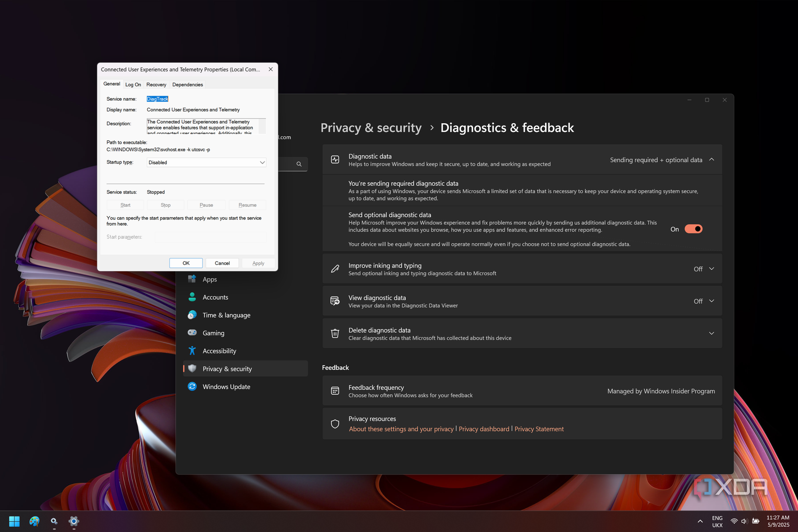
Task: Click the pen icon for inking and typing
Action: 335,268
